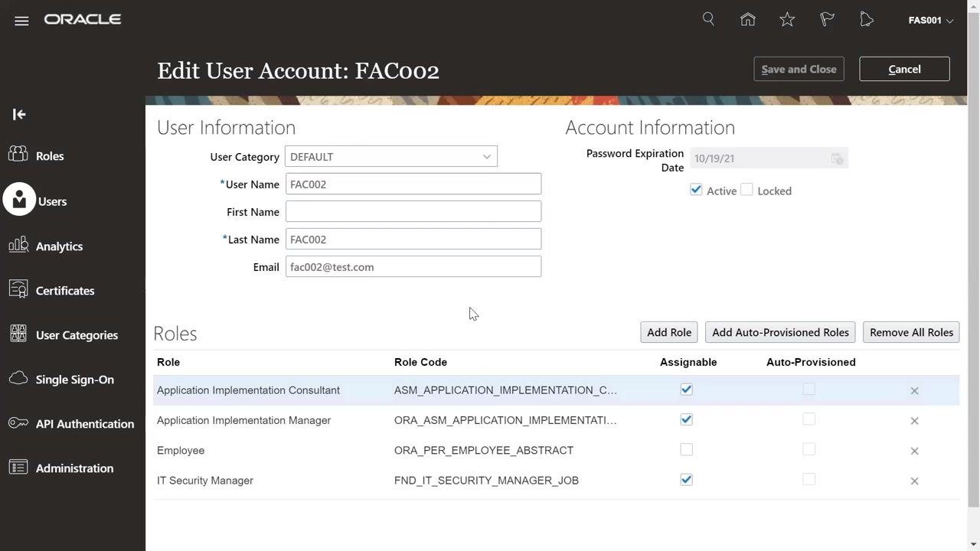Click the Add Role button

669,332
